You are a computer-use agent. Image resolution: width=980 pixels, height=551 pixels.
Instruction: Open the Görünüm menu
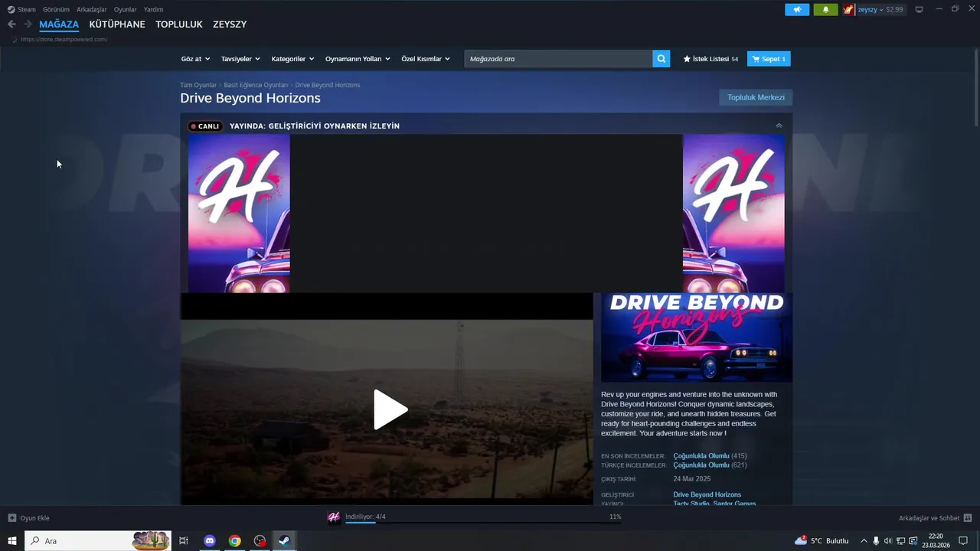coord(56,9)
